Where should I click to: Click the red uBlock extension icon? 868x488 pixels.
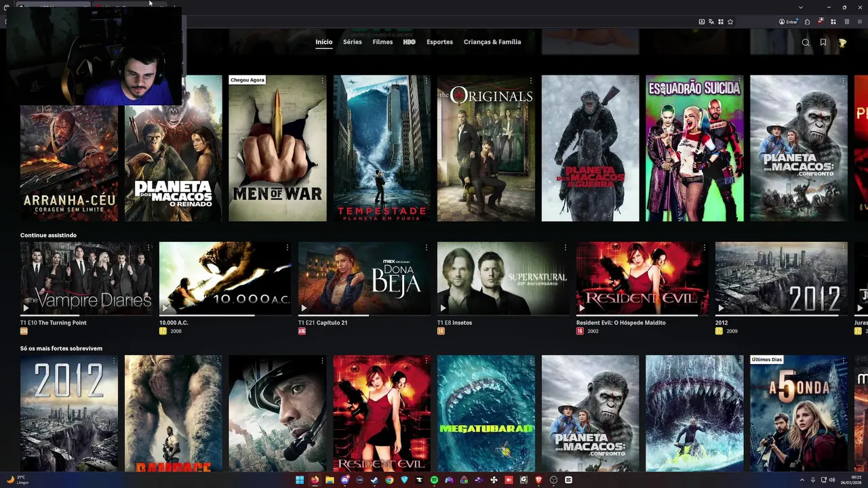[821, 22]
